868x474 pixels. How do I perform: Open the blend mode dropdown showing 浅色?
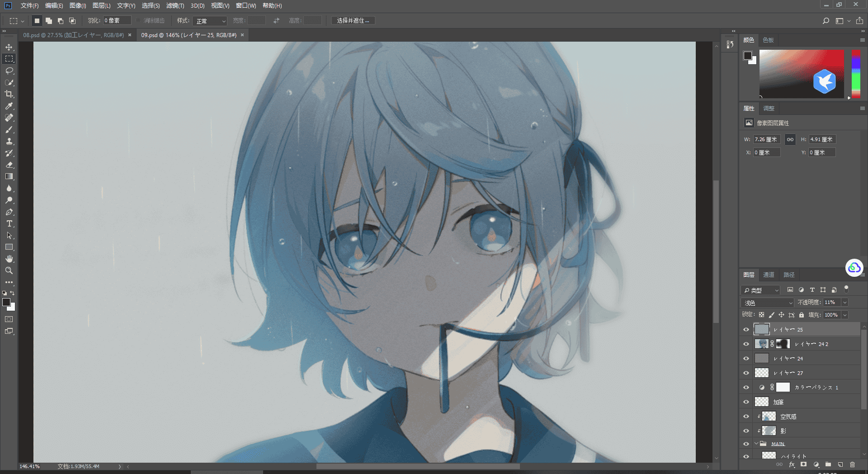768,303
